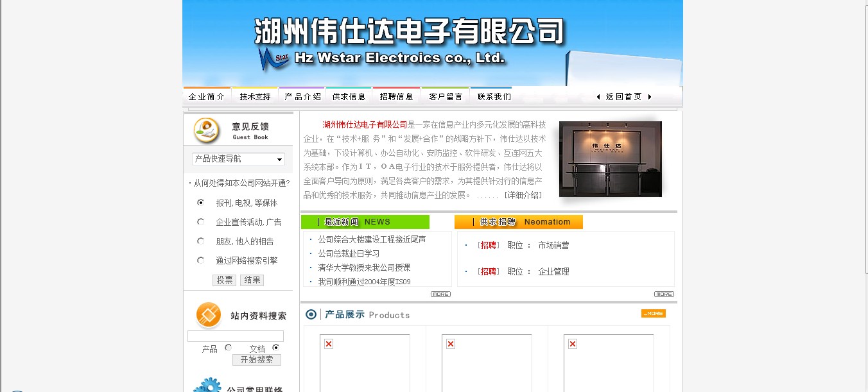Open news 公司综合大楼建设工程接近尾声
The height and width of the screenshot is (392, 868).
pos(372,239)
